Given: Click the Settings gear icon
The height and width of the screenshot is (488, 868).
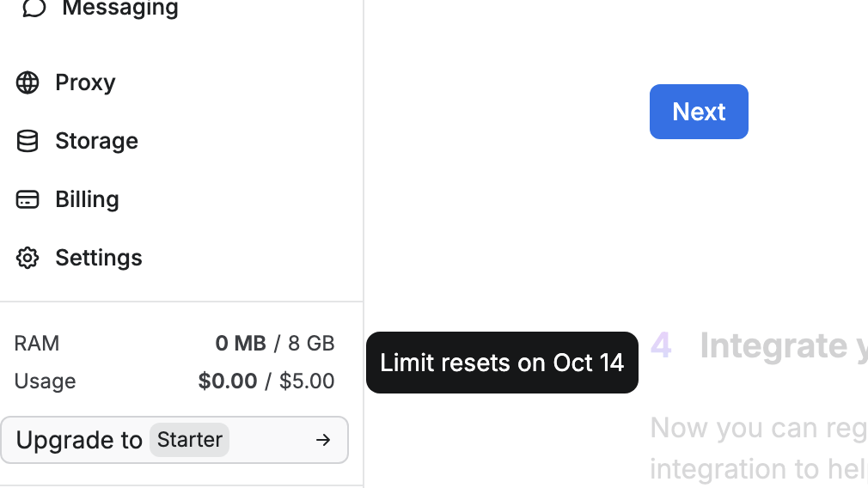Looking at the screenshot, I should click(x=28, y=258).
